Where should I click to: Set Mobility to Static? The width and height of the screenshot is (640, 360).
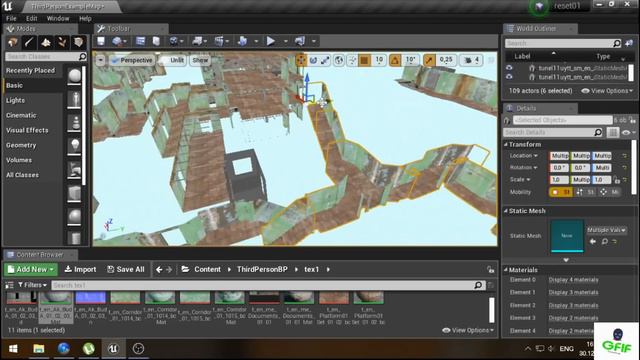point(561,192)
